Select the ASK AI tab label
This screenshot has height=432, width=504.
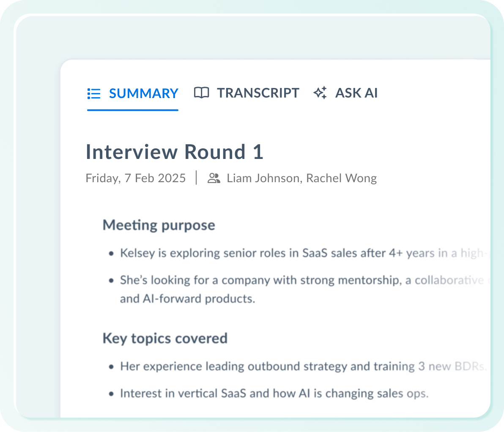coord(356,93)
